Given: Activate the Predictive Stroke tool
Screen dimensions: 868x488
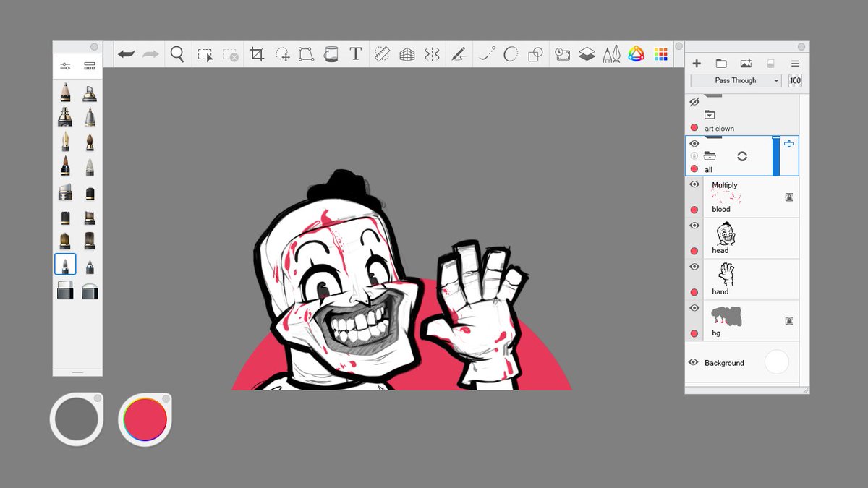Looking at the screenshot, I should coord(487,54).
